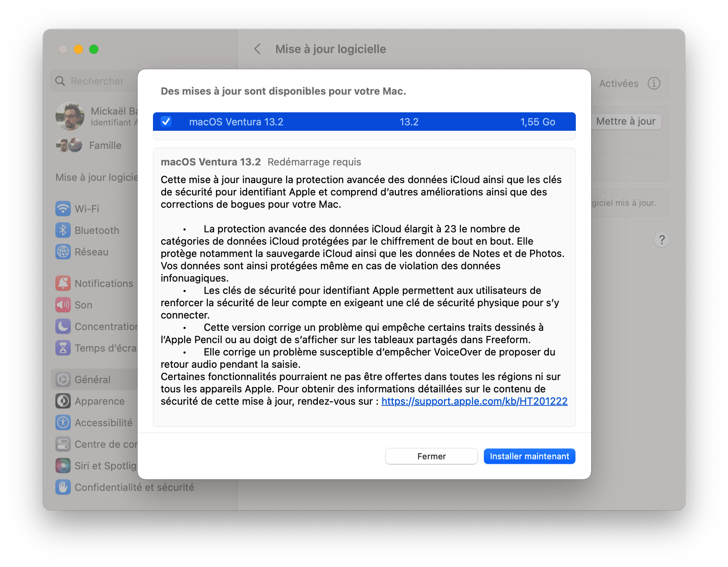Open the Siri et Spotlight icon

click(x=63, y=465)
